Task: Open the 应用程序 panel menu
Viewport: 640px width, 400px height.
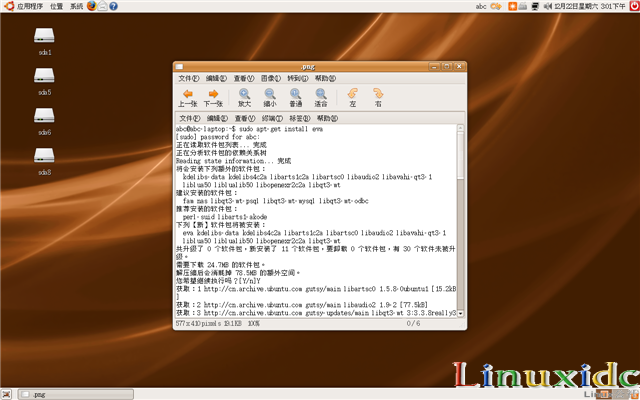Action: [24, 6]
